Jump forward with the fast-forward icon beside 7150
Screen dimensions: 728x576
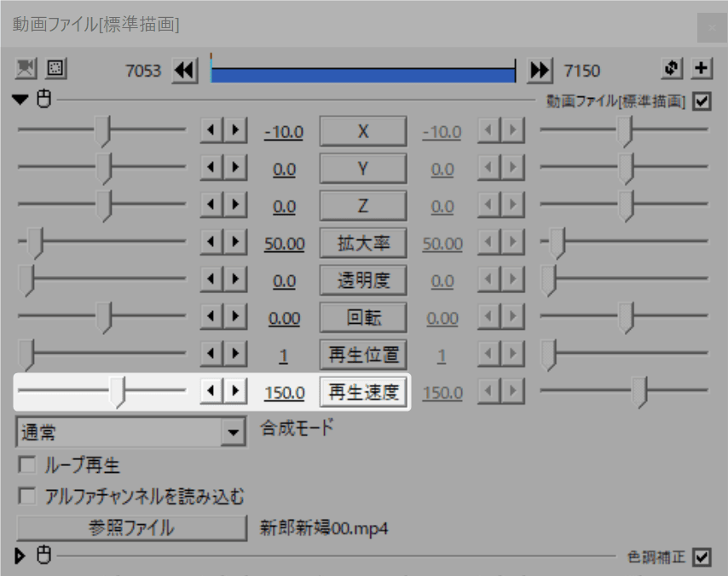click(540, 70)
